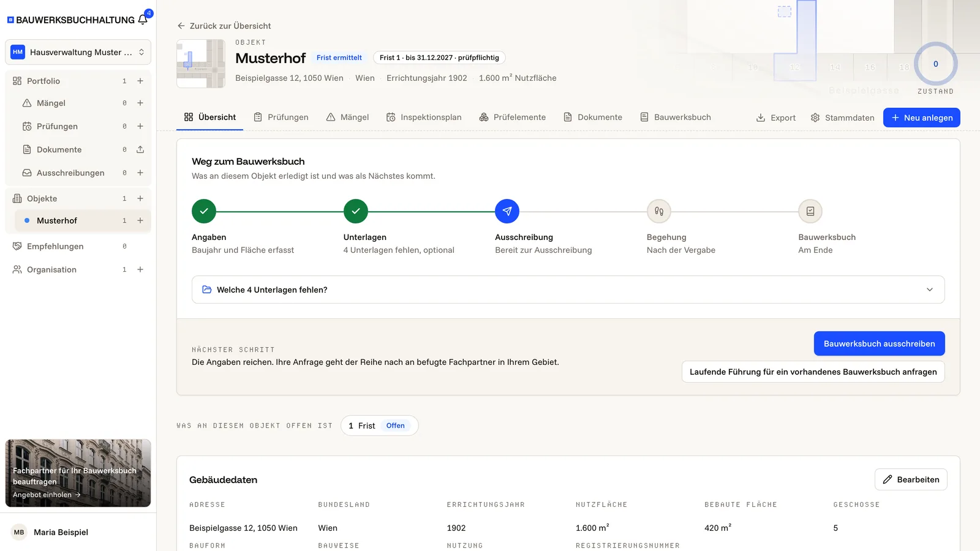The image size is (980, 551).
Task: Open the notifications bell
Action: (143, 20)
